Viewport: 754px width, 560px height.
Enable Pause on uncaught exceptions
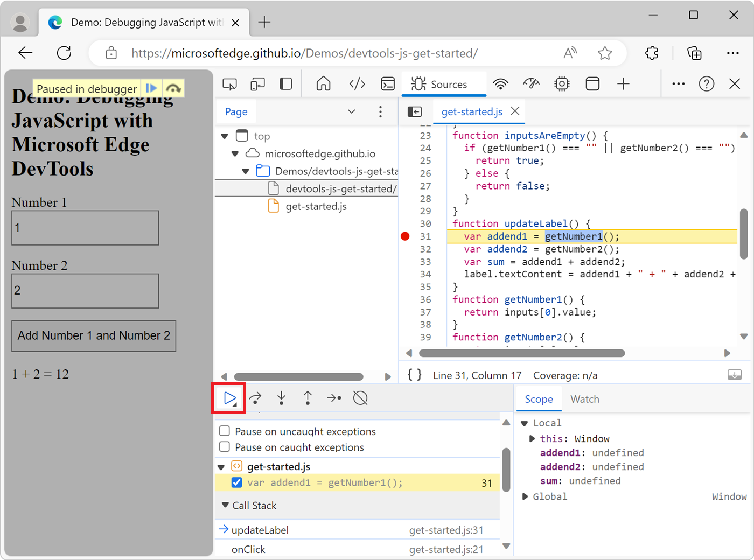[225, 431]
